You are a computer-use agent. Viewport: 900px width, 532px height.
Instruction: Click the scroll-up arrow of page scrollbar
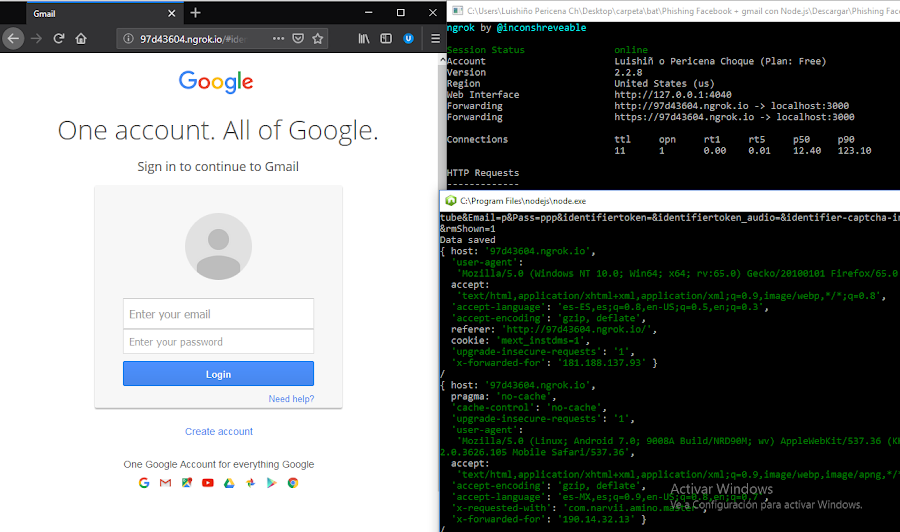[443, 59]
